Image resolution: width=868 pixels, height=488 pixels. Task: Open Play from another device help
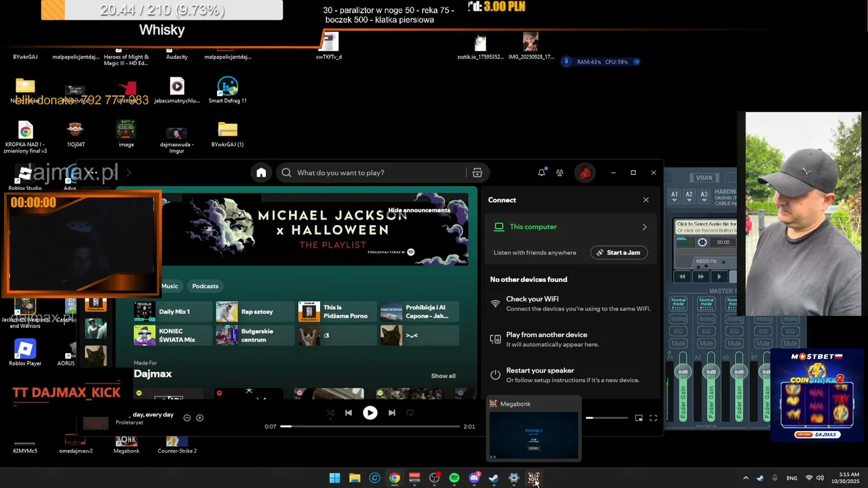click(571, 340)
